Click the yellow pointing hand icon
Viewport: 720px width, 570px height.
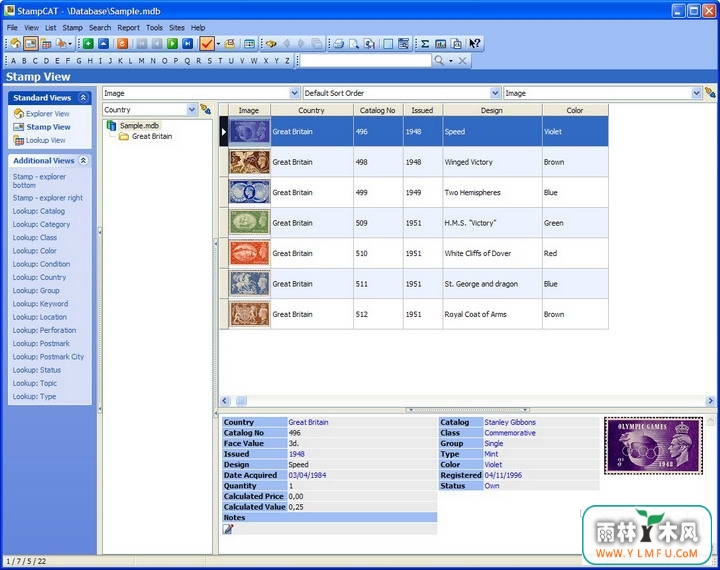pos(271,44)
